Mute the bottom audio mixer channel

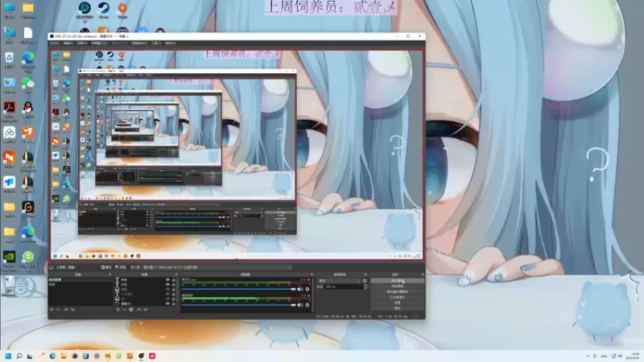pos(299,305)
